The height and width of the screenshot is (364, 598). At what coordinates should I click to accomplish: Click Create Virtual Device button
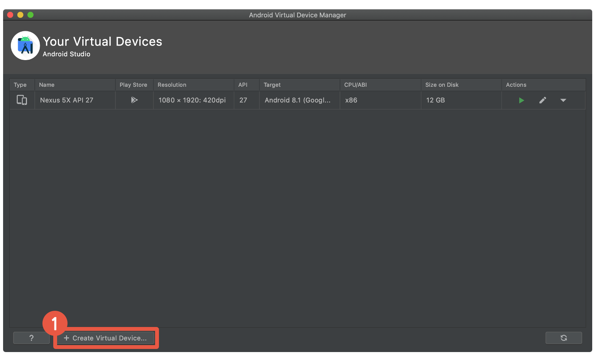(x=106, y=338)
